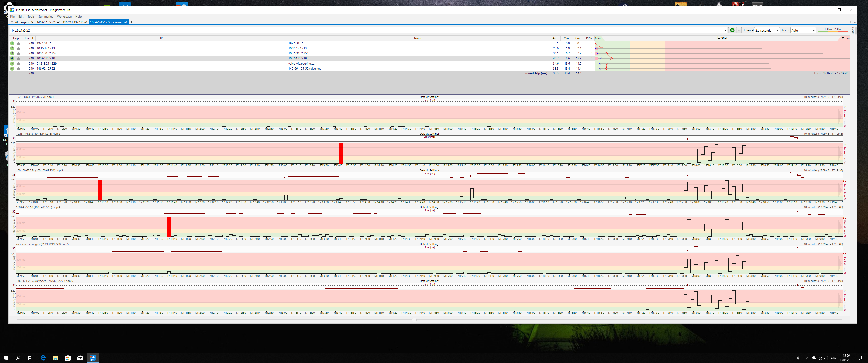Image resolution: width=868 pixels, height=363 pixels.
Task: Click the All Targets list icon
Action: (x=12, y=22)
